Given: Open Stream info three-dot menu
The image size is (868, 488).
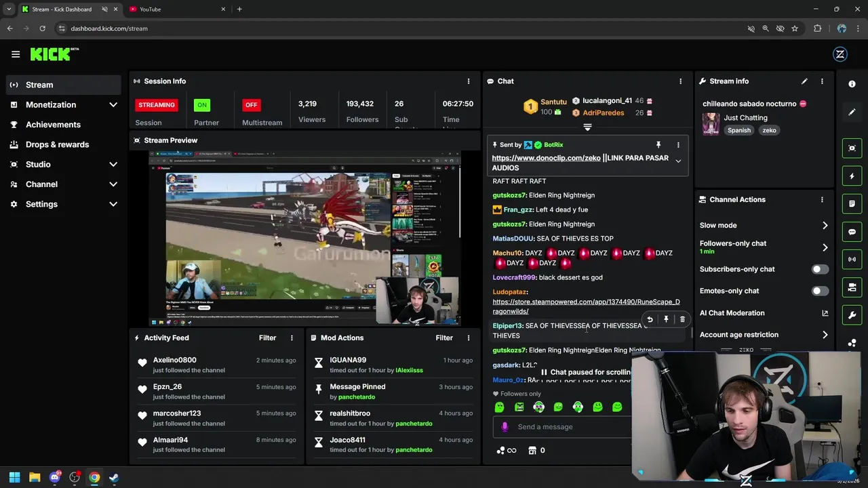Looking at the screenshot, I should click(822, 81).
